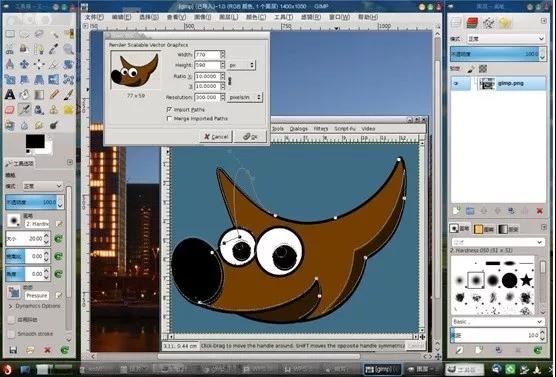Expand Dynamics Options section
Screen dimensions: 556x377
click(x=10, y=306)
